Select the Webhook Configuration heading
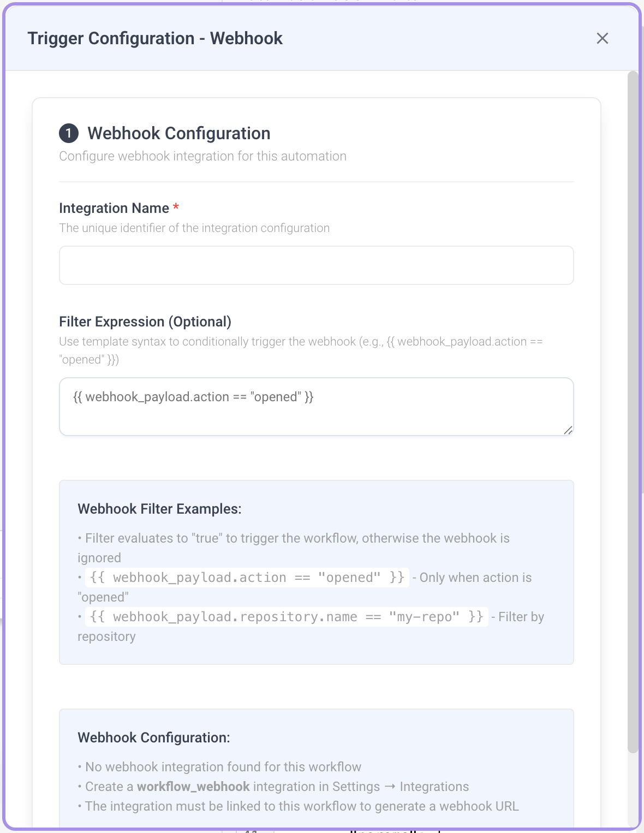Screen dimensions: 644x833 [x=179, y=133]
